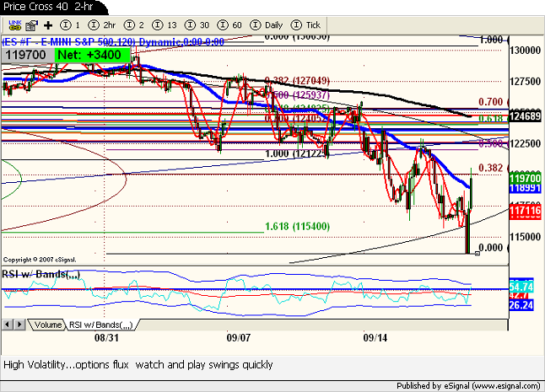Image resolution: width=545 pixels, height=392 pixels.
Task: Select the 2 minute interval button
Action: pyautogui.click(x=132, y=25)
